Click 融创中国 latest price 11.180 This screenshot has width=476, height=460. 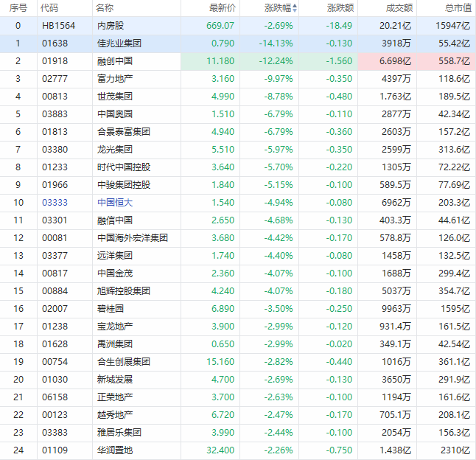220,61
